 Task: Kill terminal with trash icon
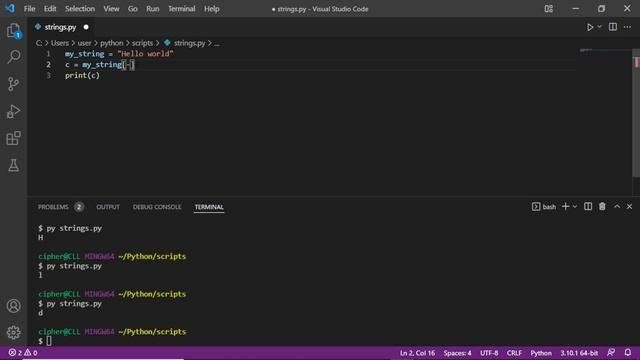point(602,207)
